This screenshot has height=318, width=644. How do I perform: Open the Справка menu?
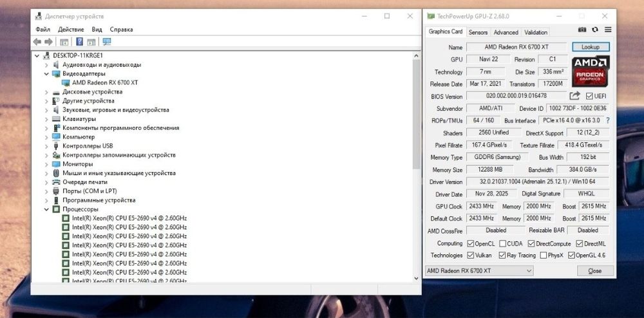pyautogui.click(x=121, y=30)
